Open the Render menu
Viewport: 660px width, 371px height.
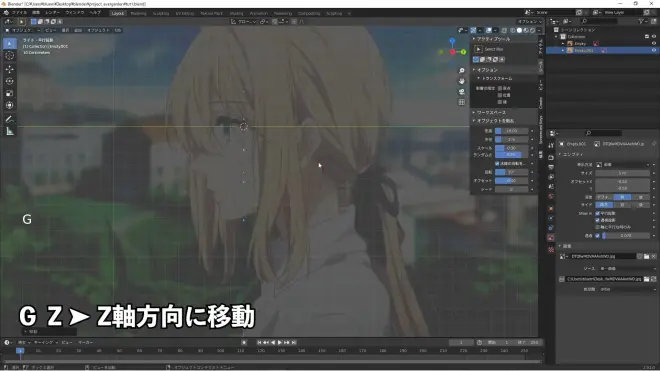point(53,13)
